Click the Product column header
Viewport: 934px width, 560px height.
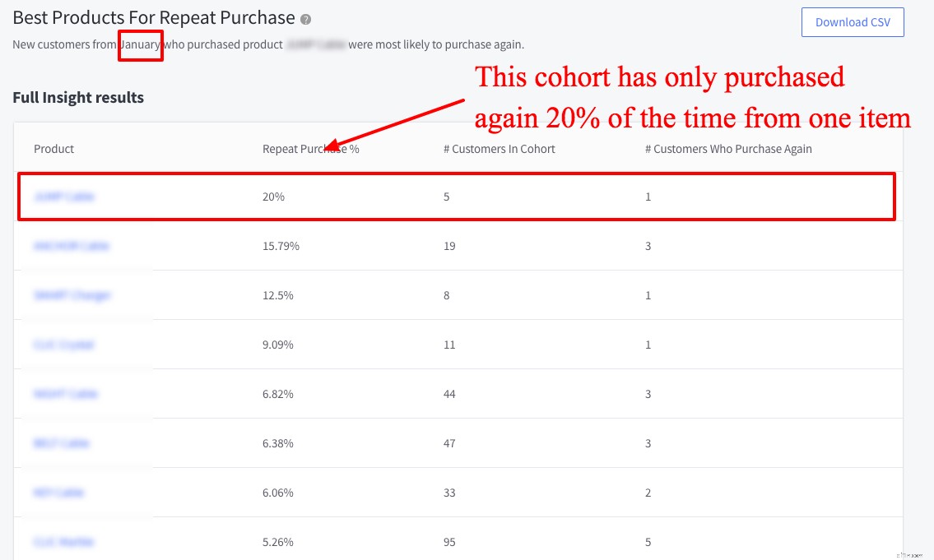click(53, 149)
